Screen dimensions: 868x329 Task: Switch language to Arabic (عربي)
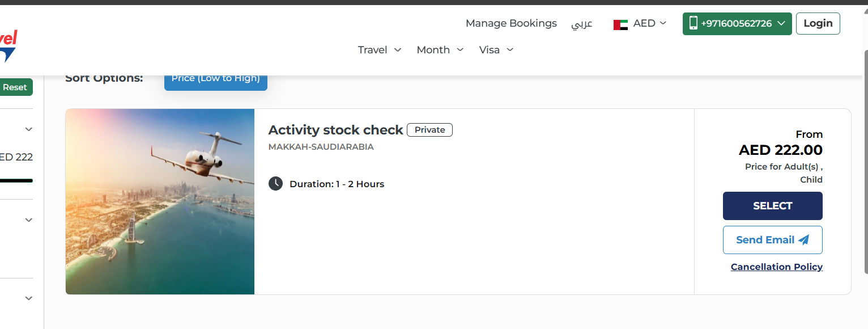coord(582,24)
